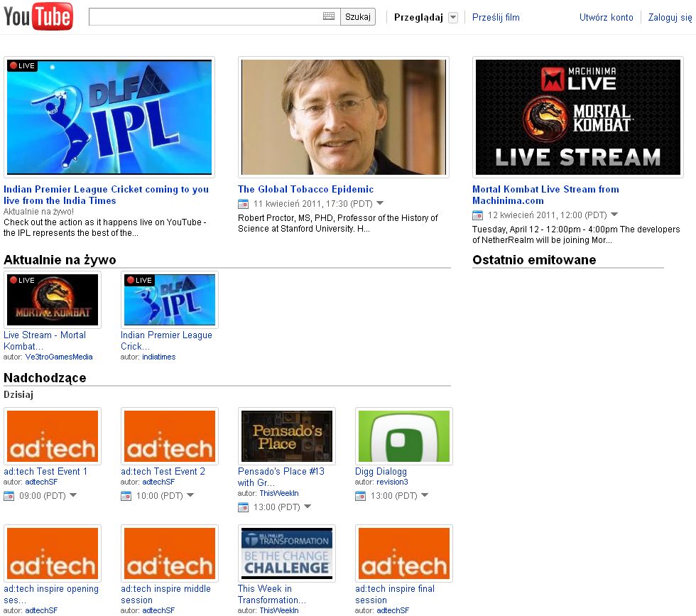The image size is (696, 616).
Task: Open ad:tech inspire middle session thumbnail
Action: click(170, 553)
